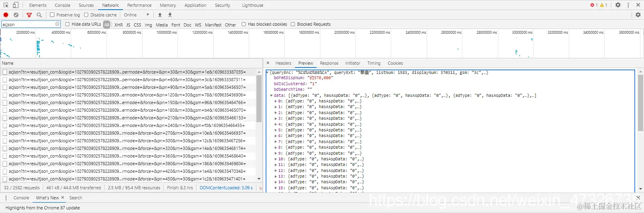Tick checkbox of request with pn=90
Screen dimensions: 644x213
[x=5, y=87]
